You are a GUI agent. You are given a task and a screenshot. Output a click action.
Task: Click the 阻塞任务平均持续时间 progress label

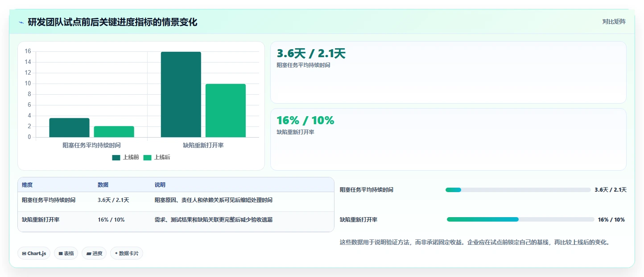(367, 190)
